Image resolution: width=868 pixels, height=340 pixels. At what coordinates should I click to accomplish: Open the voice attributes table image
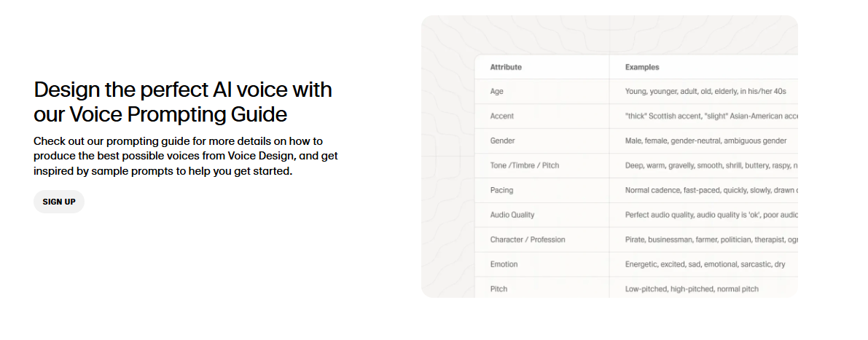click(609, 157)
